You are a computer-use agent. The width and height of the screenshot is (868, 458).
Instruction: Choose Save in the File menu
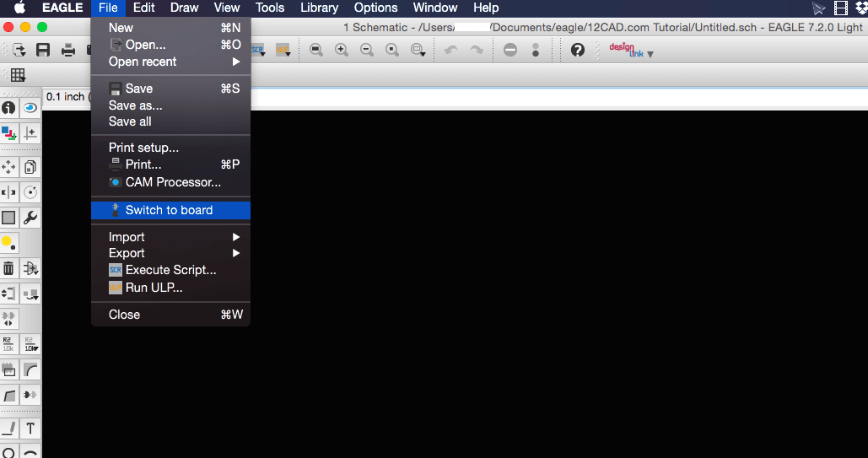tap(170, 89)
